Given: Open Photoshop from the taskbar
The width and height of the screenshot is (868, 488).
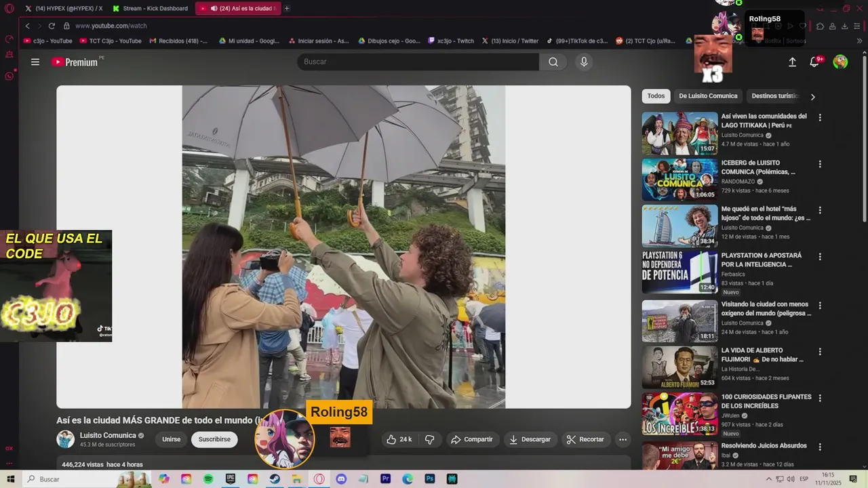Looking at the screenshot, I should 429,479.
